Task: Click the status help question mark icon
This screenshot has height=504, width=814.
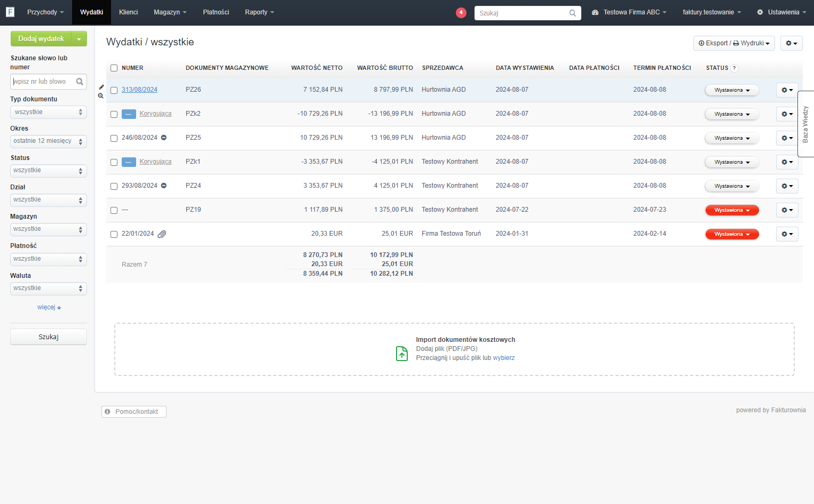Action: [x=734, y=68]
